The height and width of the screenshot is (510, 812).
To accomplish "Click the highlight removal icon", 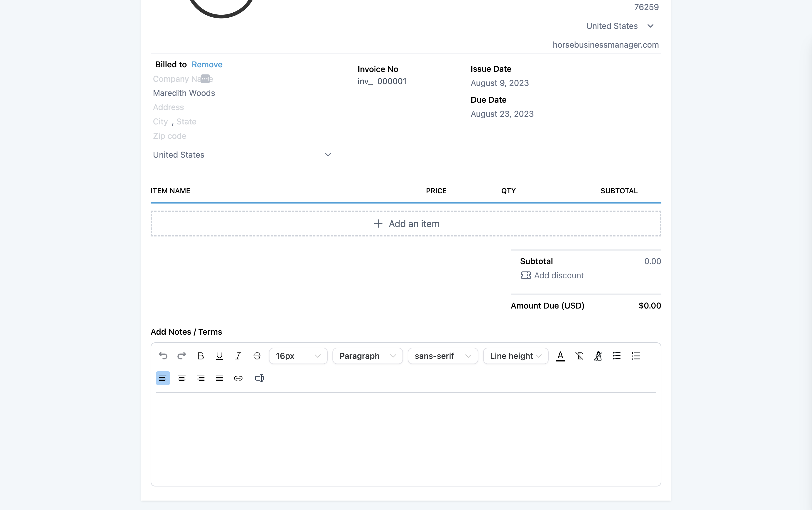I will tap(598, 356).
